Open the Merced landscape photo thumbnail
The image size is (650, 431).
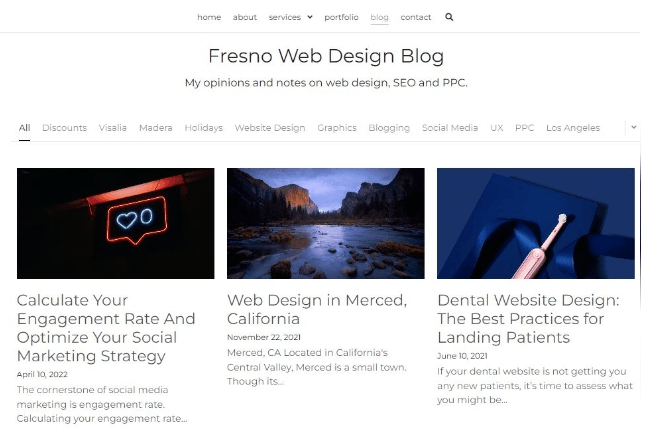[326, 223]
